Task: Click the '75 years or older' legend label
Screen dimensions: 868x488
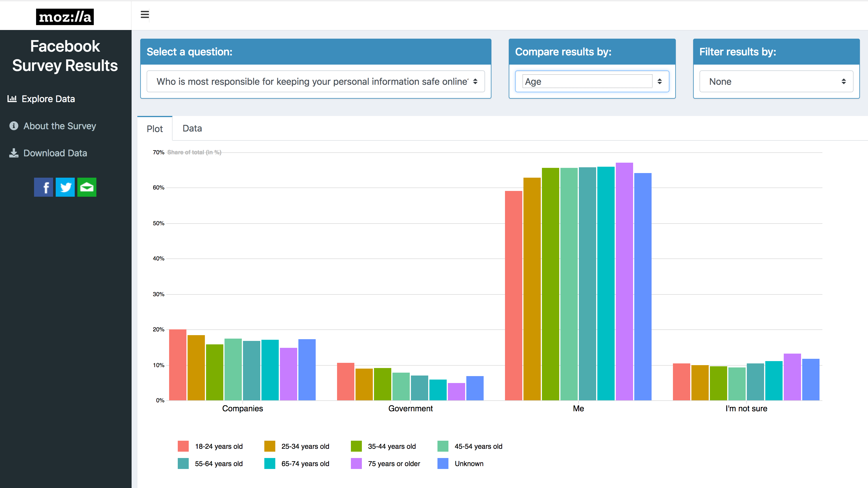Action: click(394, 463)
